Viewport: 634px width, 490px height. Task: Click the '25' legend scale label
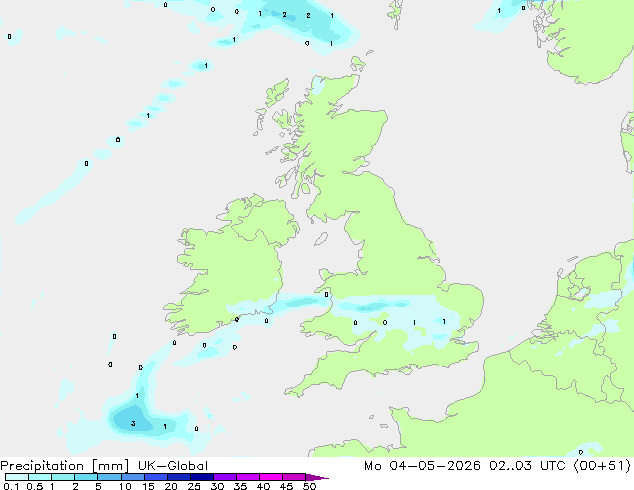(x=194, y=486)
